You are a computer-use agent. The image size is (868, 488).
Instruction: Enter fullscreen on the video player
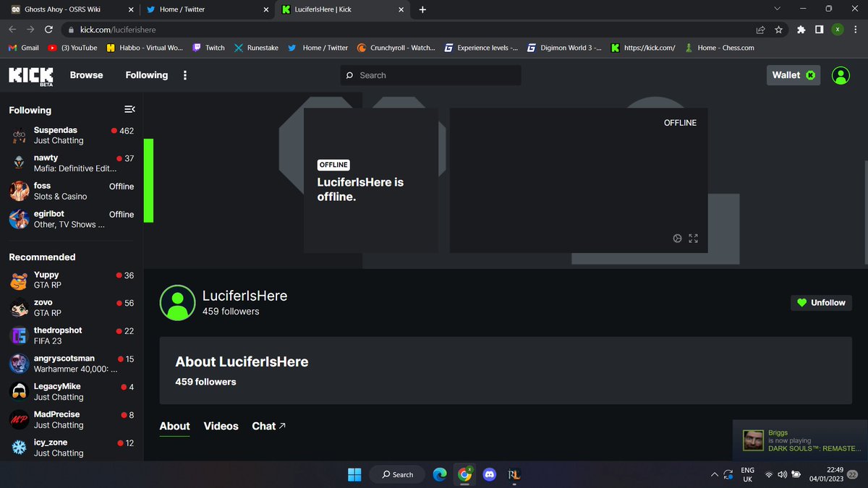point(693,238)
